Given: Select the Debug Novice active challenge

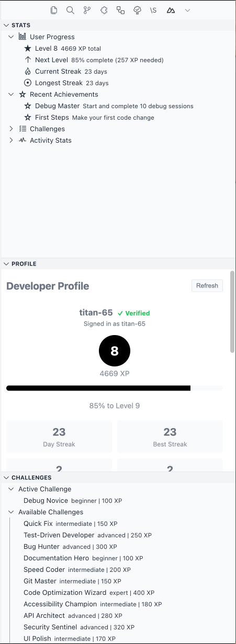Looking at the screenshot, I should point(118,500).
